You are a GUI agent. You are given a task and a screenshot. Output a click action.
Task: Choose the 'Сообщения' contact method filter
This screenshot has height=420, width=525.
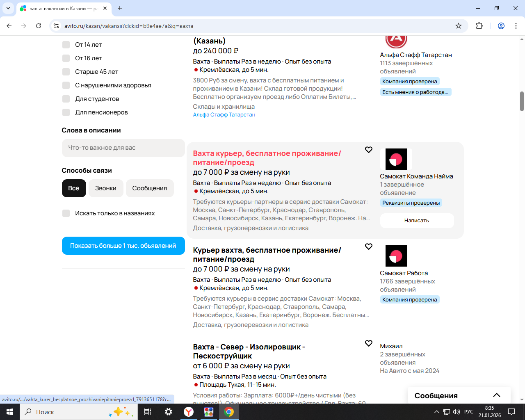click(150, 188)
